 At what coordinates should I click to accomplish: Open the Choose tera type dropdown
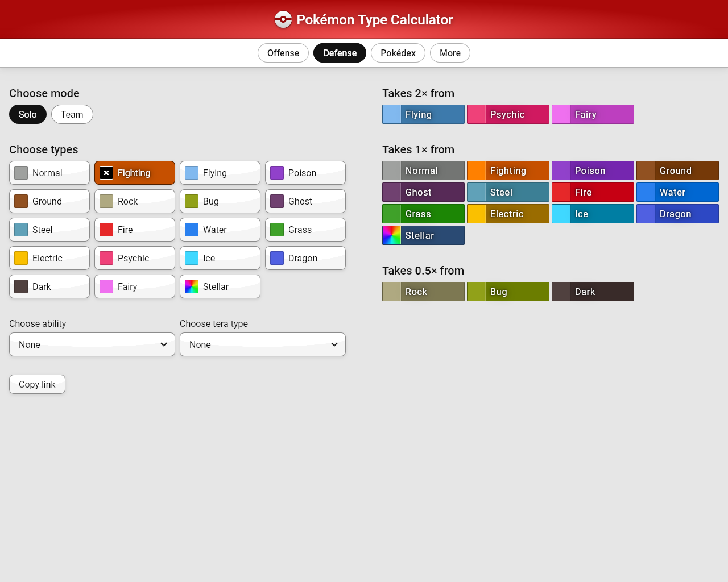263,344
